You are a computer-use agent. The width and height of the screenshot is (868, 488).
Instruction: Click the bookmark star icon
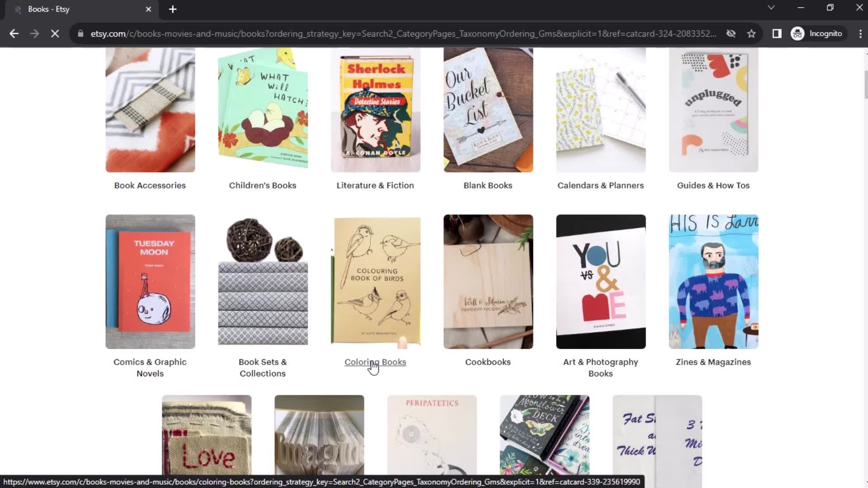(x=752, y=33)
